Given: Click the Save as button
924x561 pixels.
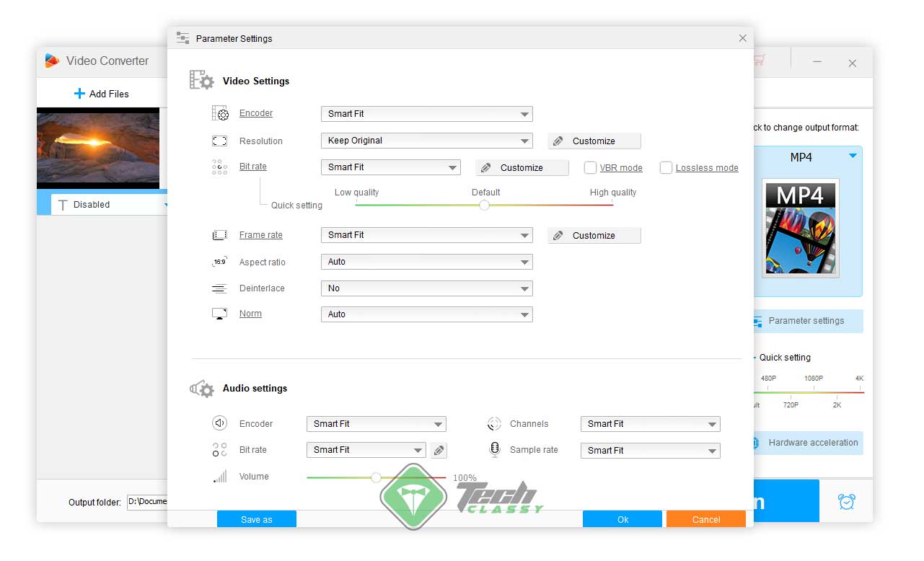Looking at the screenshot, I should click(x=256, y=518).
